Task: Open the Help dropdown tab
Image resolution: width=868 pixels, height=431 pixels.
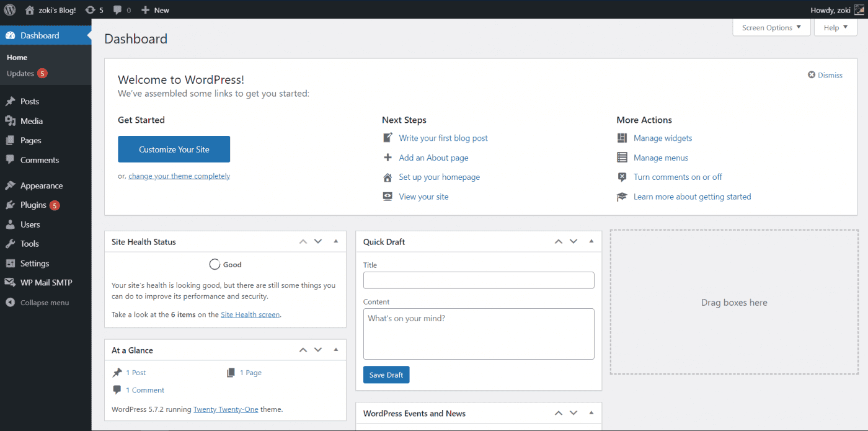Action: pos(836,27)
